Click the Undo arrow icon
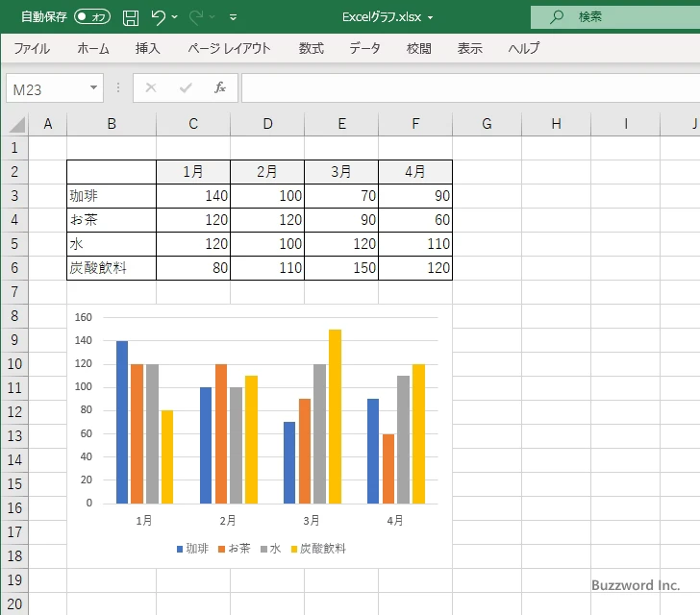Viewport: 700px width, 615px height. (158, 17)
